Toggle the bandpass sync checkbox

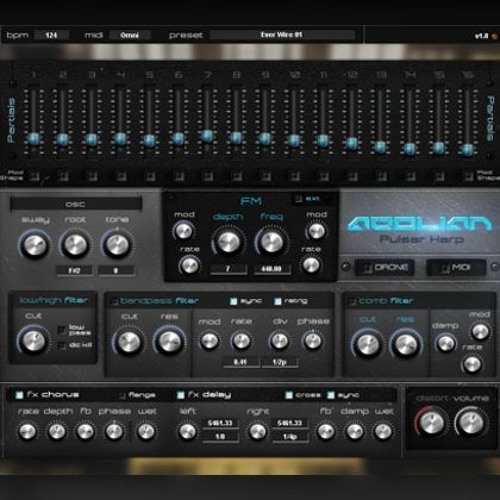coord(234,301)
